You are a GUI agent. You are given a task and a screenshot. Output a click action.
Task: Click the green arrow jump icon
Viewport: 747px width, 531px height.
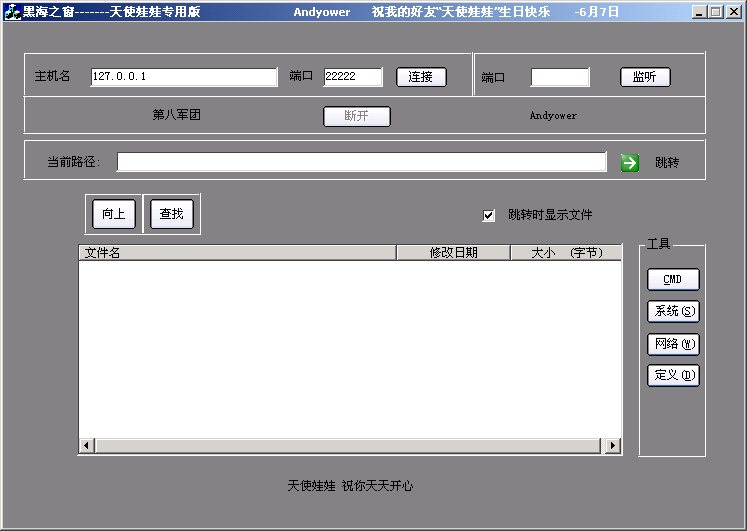click(x=630, y=162)
